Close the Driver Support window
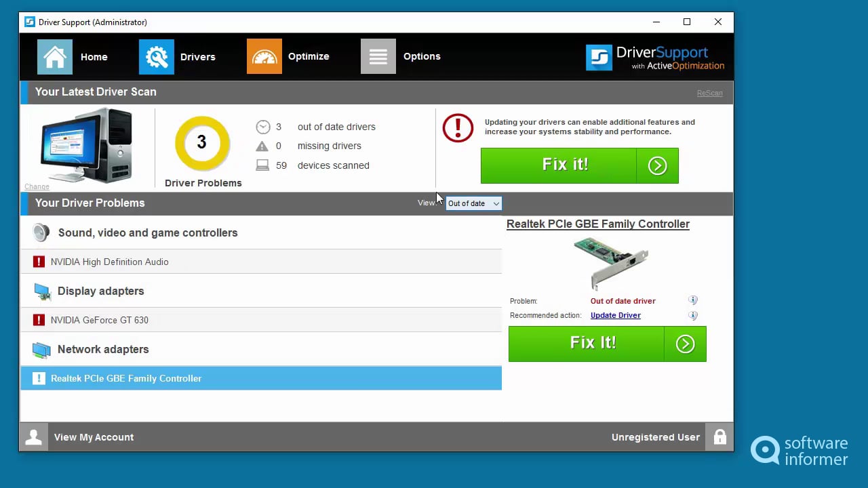The width and height of the screenshot is (868, 488). coord(718,22)
